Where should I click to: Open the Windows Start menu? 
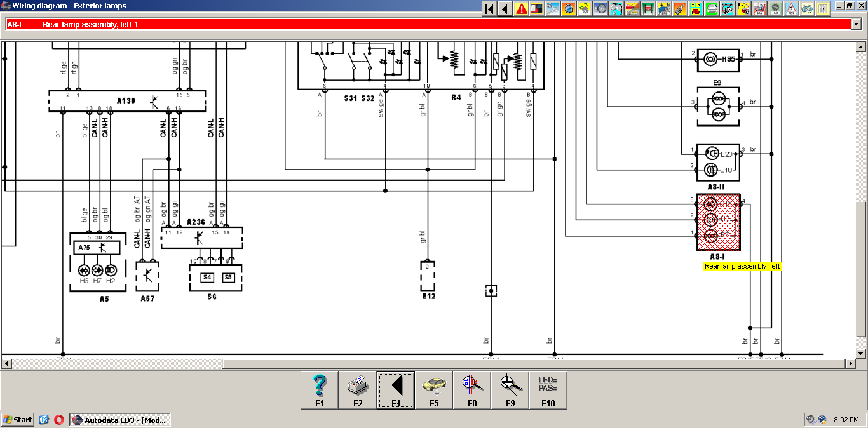(18, 420)
